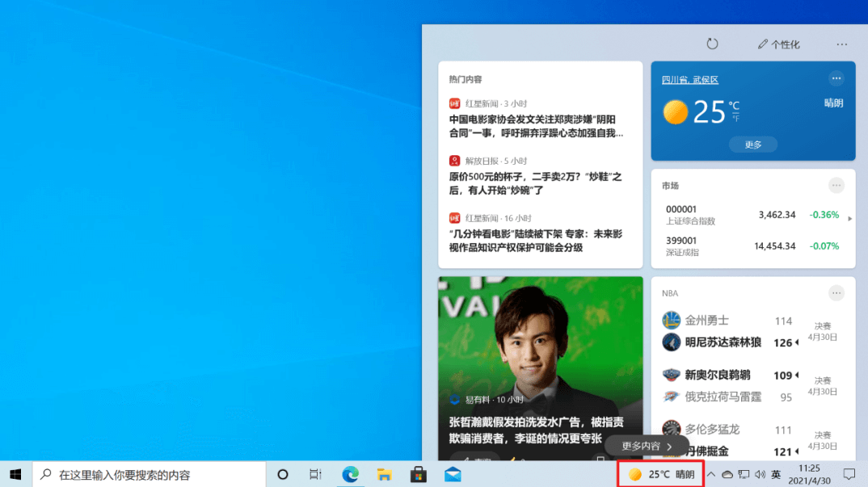Launch Microsoft Edge from the taskbar
Screen dimensions: 868x487
349,474
